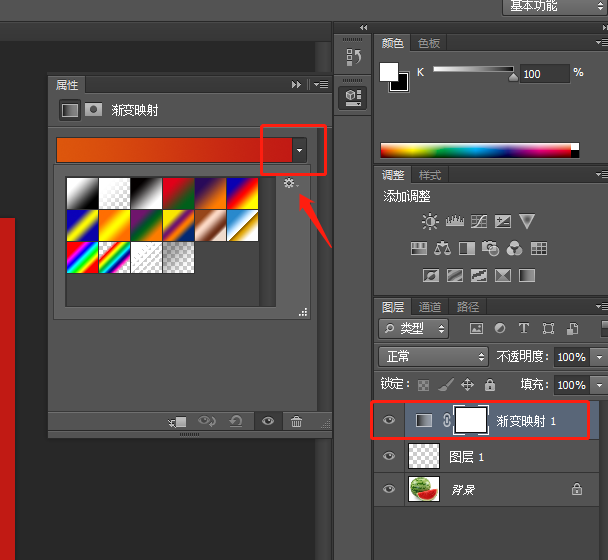This screenshot has width=608, height=560.
Task: Toggle adjustment layer visibility in Properties panel
Action: [x=268, y=421]
